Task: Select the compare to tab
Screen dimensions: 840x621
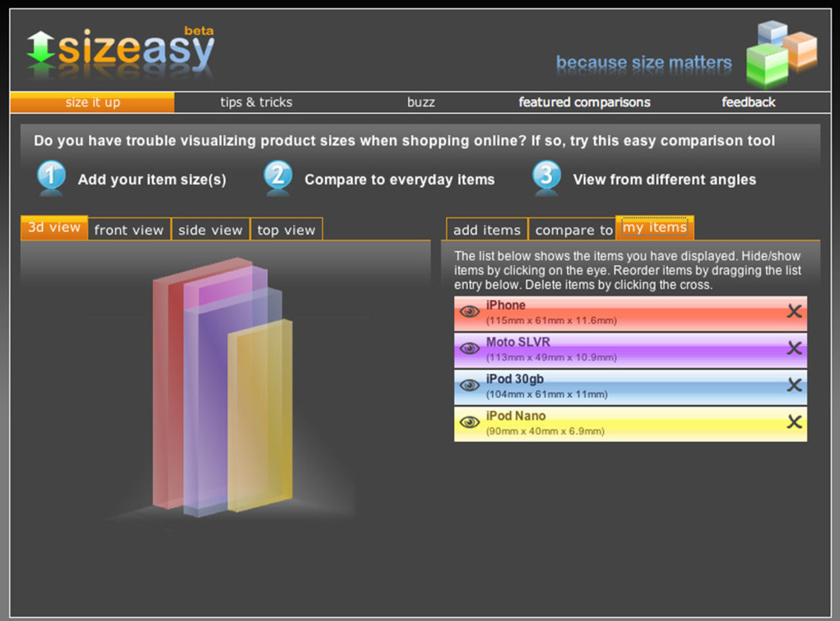Action: click(x=573, y=230)
